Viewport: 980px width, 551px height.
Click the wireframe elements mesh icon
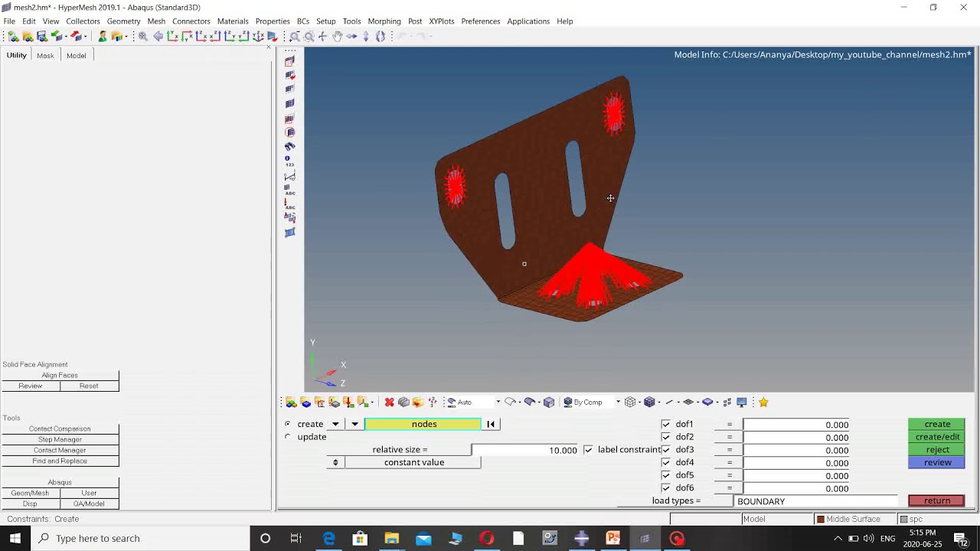click(629, 402)
